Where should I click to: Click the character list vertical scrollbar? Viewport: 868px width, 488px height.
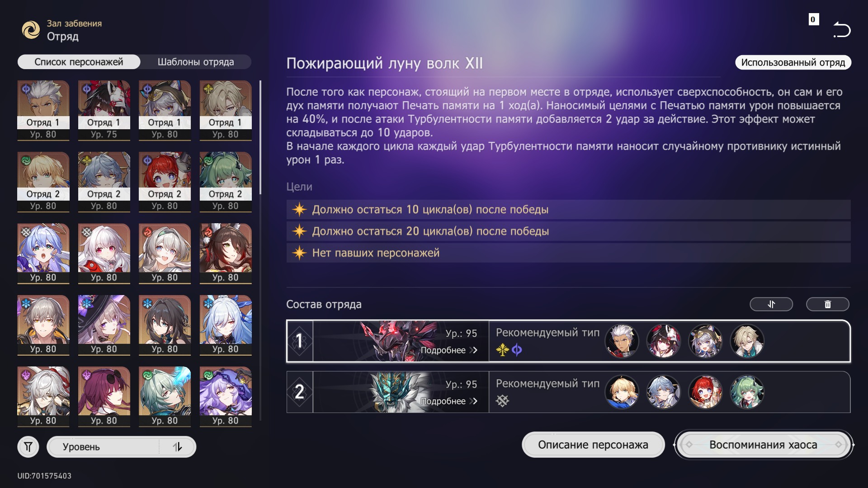pos(260,137)
